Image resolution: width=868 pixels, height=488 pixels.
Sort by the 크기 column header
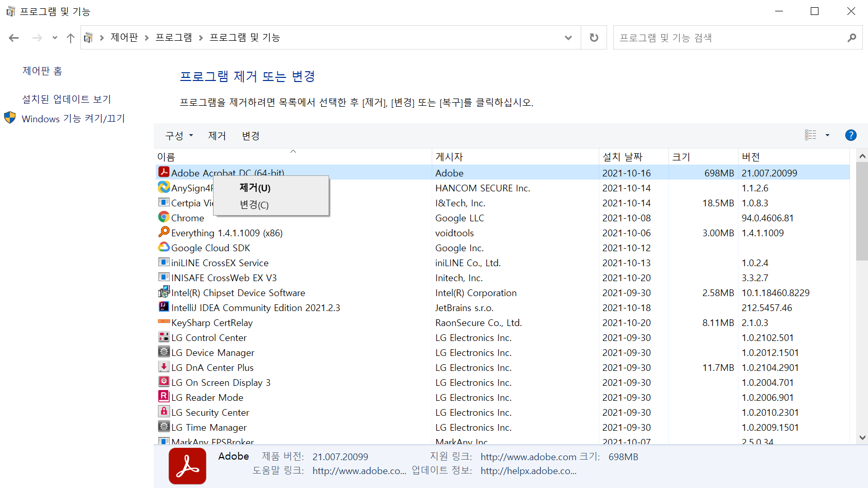point(703,157)
